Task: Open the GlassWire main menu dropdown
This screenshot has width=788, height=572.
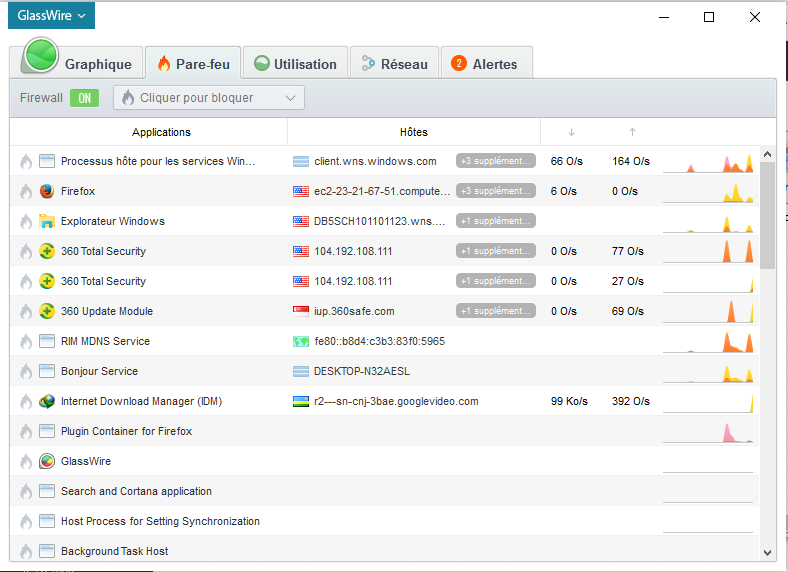Action: point(51,16)
